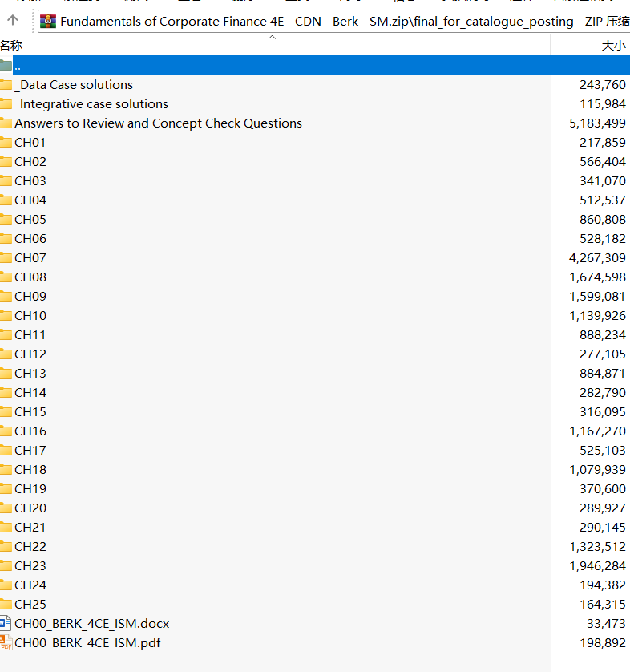
Task: Click the CH15 folder icon
Action: [6, 412]
